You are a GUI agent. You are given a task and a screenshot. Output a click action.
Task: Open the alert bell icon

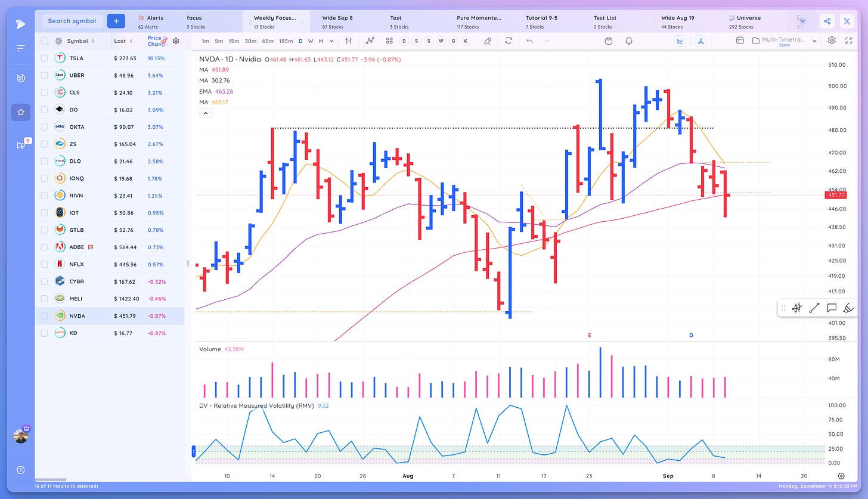pos(629,41)
